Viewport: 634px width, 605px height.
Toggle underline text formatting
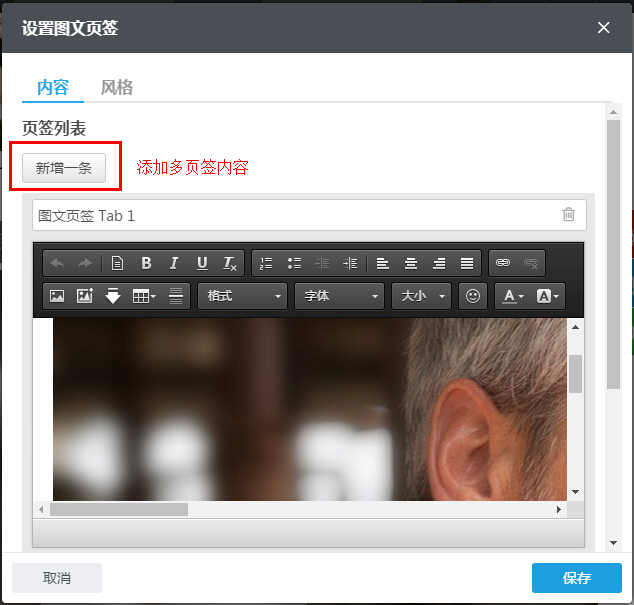click(x=202, y=263)
